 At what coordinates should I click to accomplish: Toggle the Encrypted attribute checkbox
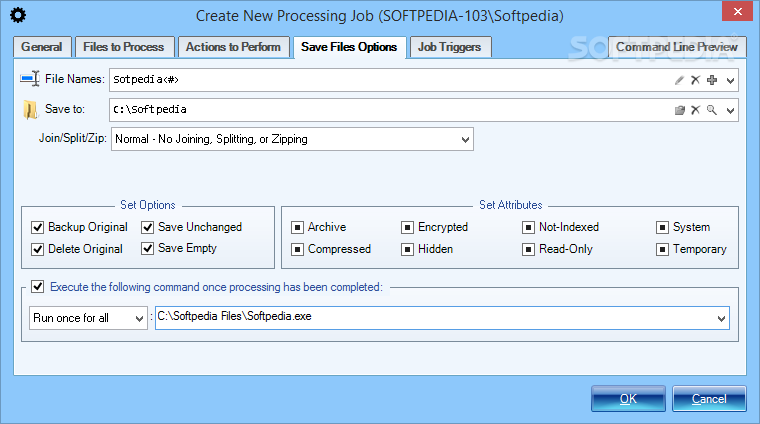click(408, 227)
